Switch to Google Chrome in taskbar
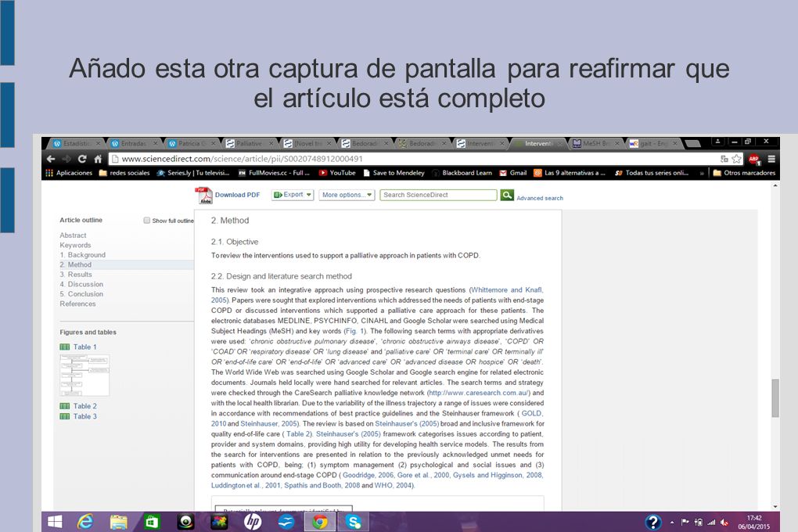This screenshot has width=798, height=532. pos(320,522)
